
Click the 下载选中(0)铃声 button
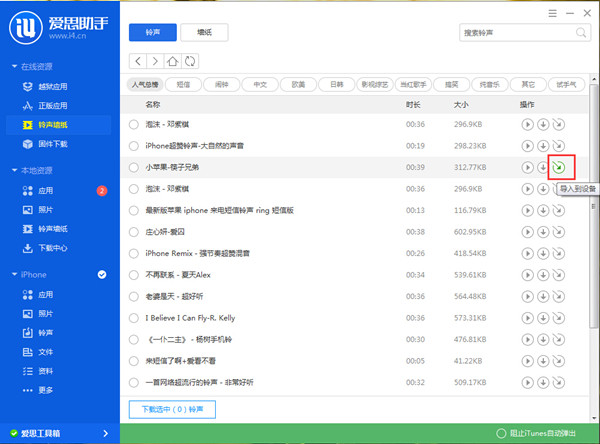point(172,410)
